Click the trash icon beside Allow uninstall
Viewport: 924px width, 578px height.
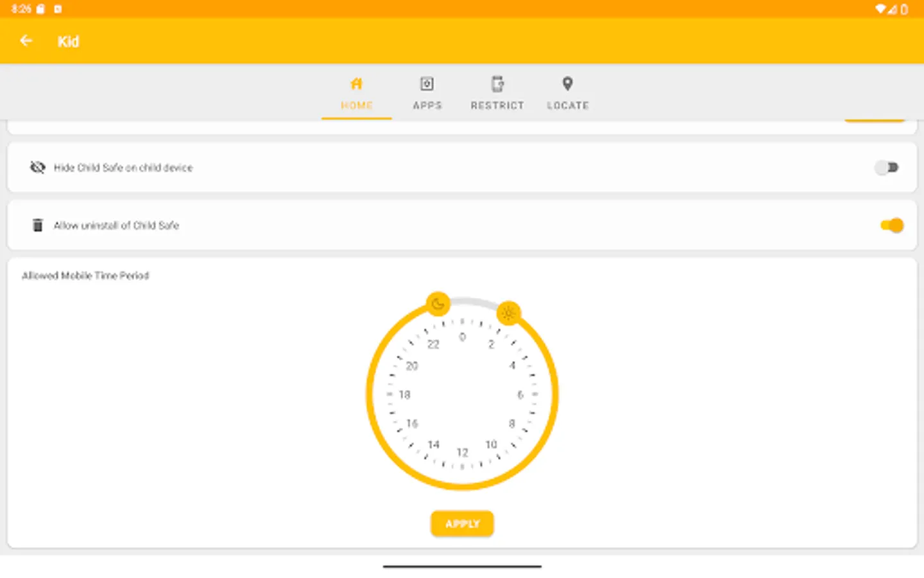[38, 225]
